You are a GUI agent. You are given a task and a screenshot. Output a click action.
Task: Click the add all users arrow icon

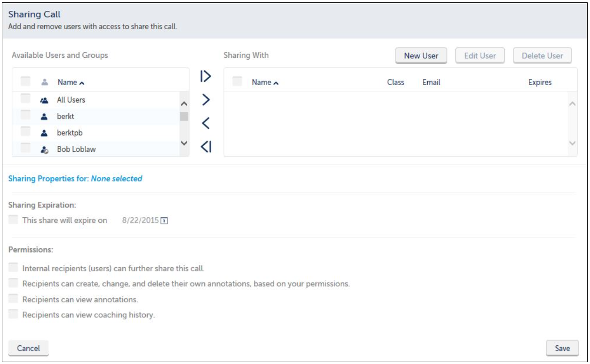point(206,76)
